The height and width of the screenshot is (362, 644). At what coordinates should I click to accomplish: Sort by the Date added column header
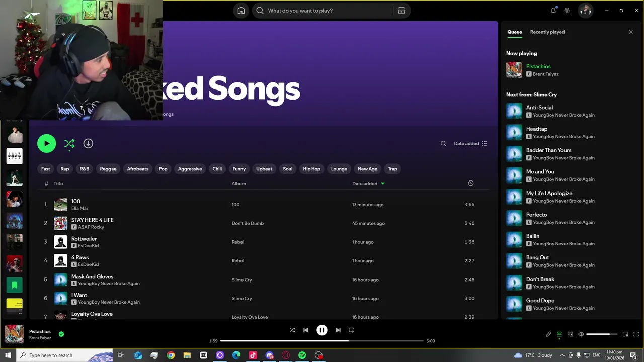(368, 184)
